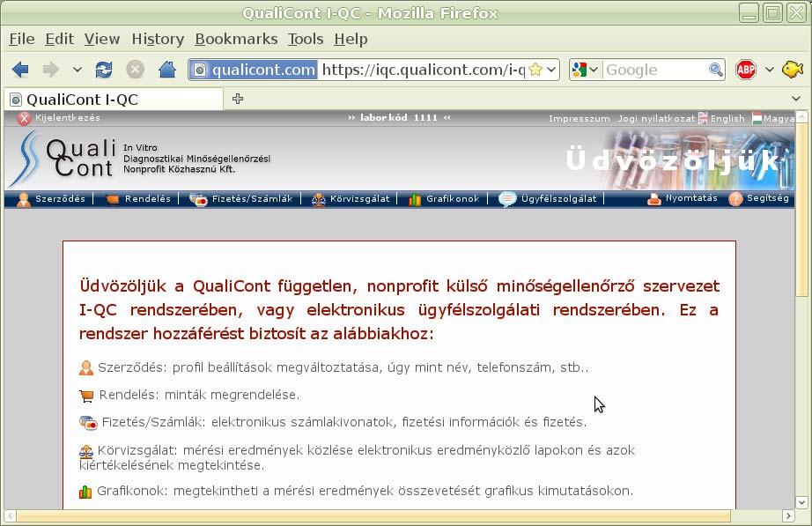This screenshot has height=526, width=812.
Task: Click the labor kód 1111 text
Action: pos(399,118)
